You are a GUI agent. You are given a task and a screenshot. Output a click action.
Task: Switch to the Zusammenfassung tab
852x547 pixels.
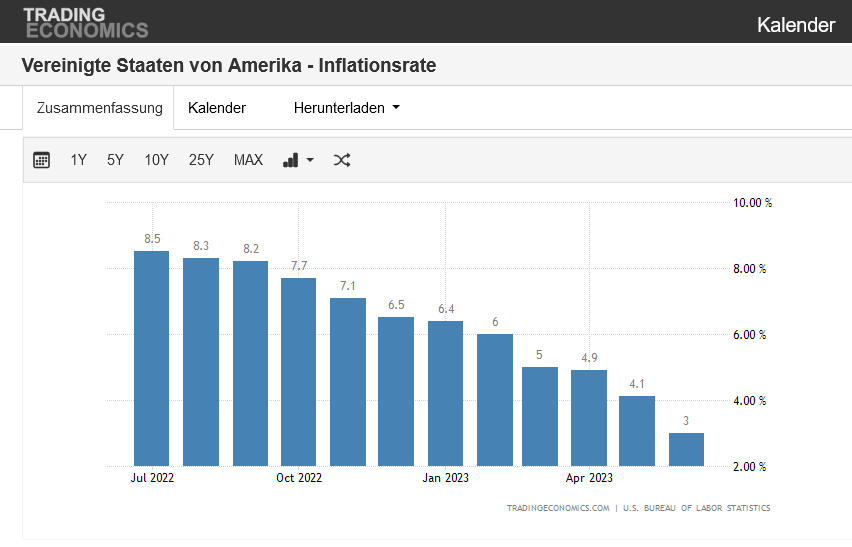click(99, 108)
